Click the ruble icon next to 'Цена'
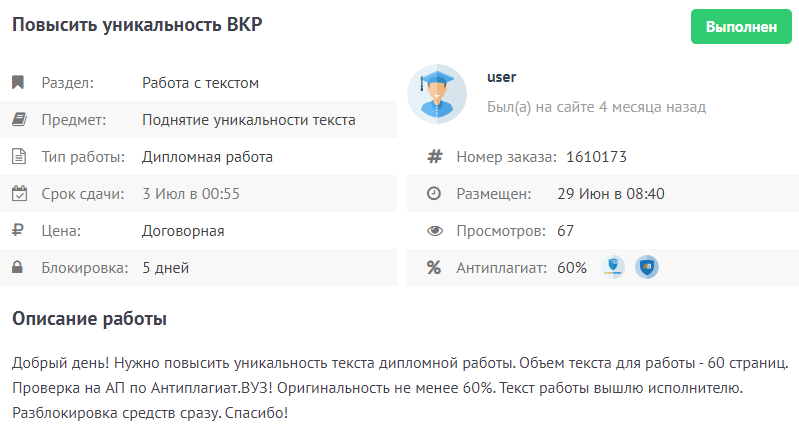 pyautogui.click(x=18, y=231)
